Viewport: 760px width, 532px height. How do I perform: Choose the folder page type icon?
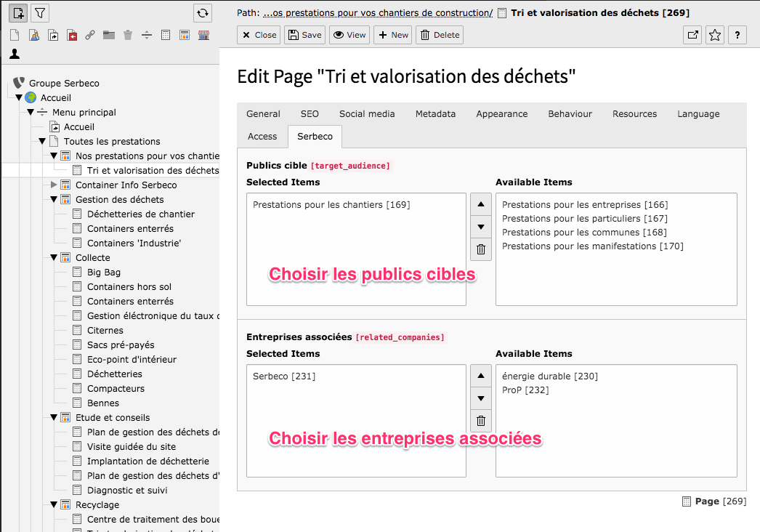pyautogui.click(x=109, y=35)
